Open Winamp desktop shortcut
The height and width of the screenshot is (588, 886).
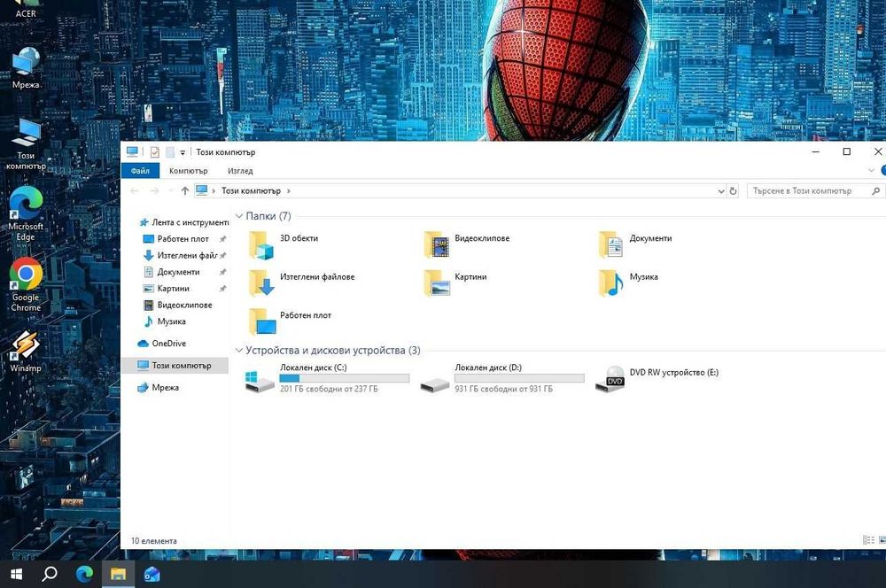click(26, 352)
